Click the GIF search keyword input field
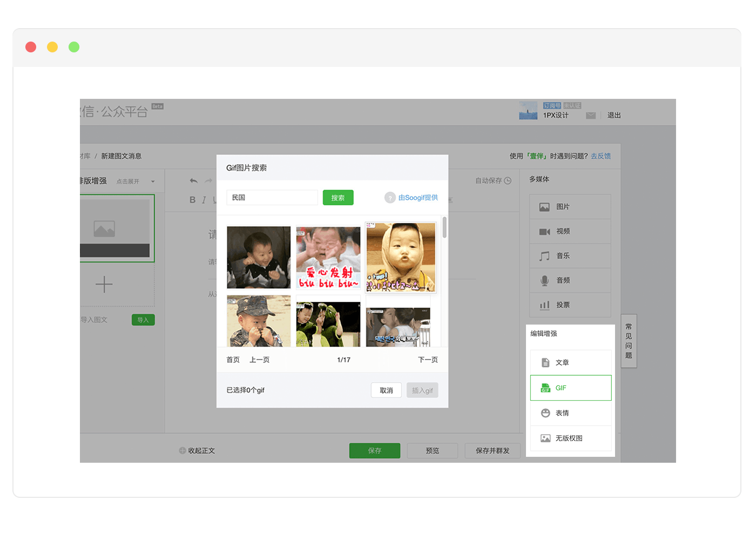This screenshot has height=540, width=756. pyautogui.click(x=272, y=198)
